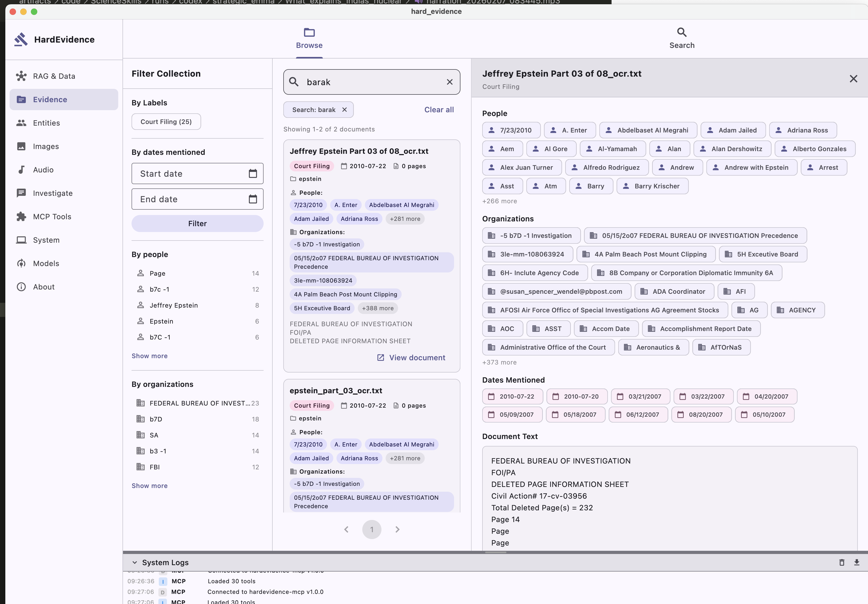Viewport: 868px width, 604px height.
Task: Click Clear all to reset search filters
Action: 439,110
